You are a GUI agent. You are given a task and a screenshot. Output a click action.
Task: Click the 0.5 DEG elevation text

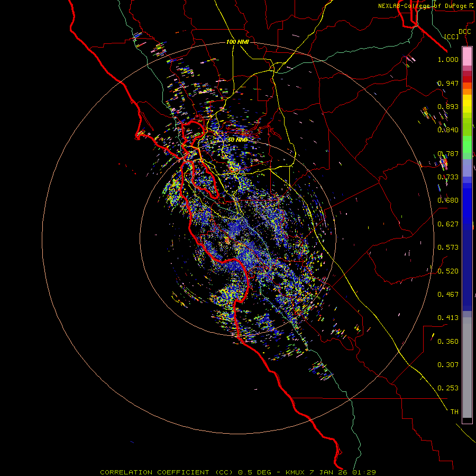255,472
